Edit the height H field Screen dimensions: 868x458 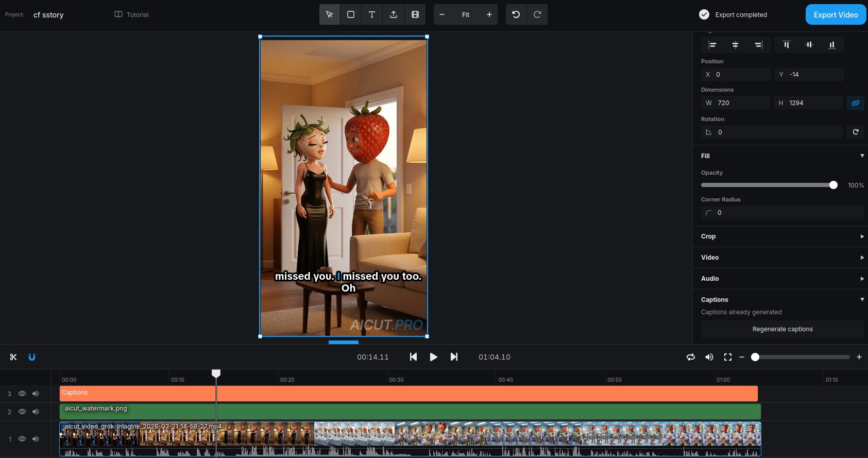[808, 103]
